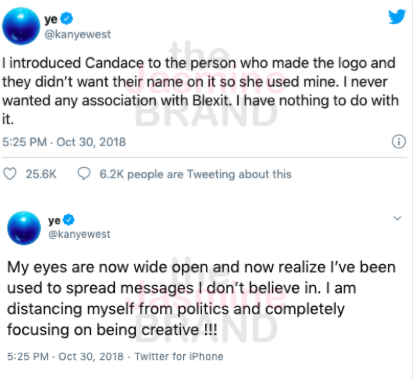Image resolution: width=413 pixels, height=379 pixels.
Task: Open the tweet info circle icon
Action: point(399,142)
